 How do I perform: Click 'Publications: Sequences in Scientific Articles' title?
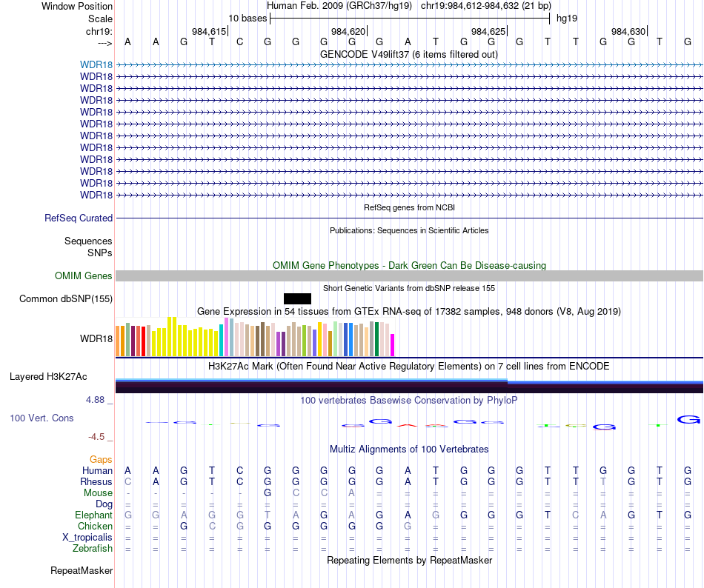pos(409,230)
